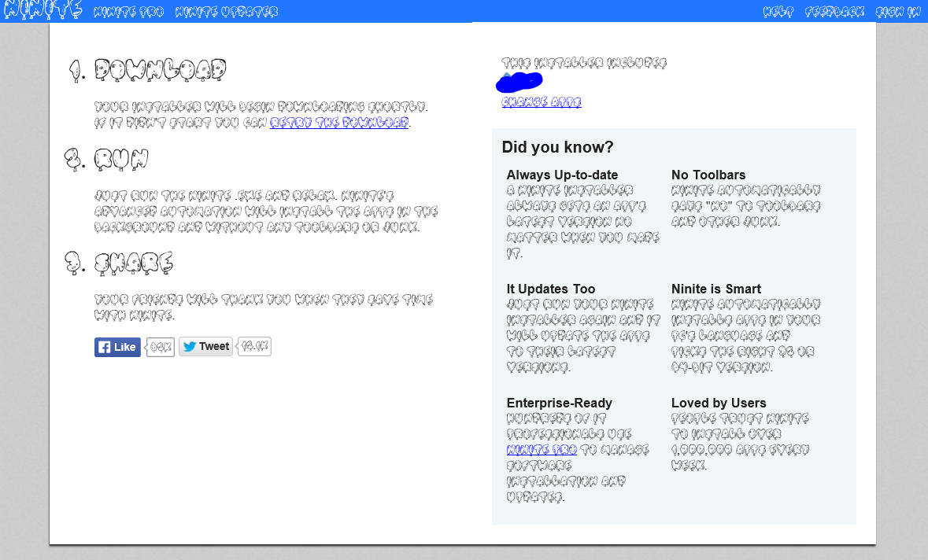Click the Facebook Like button
Screen dimensions: 928x560
click(x=117, y=347)
